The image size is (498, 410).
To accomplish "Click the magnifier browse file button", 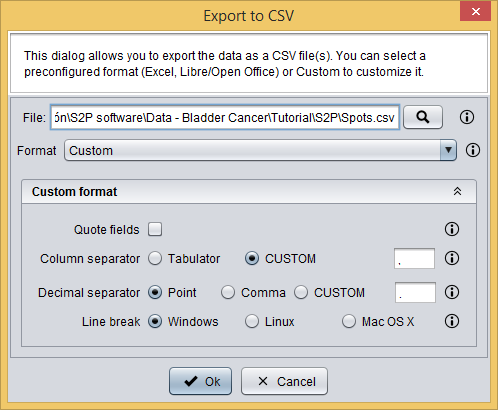I will point(423,117).
